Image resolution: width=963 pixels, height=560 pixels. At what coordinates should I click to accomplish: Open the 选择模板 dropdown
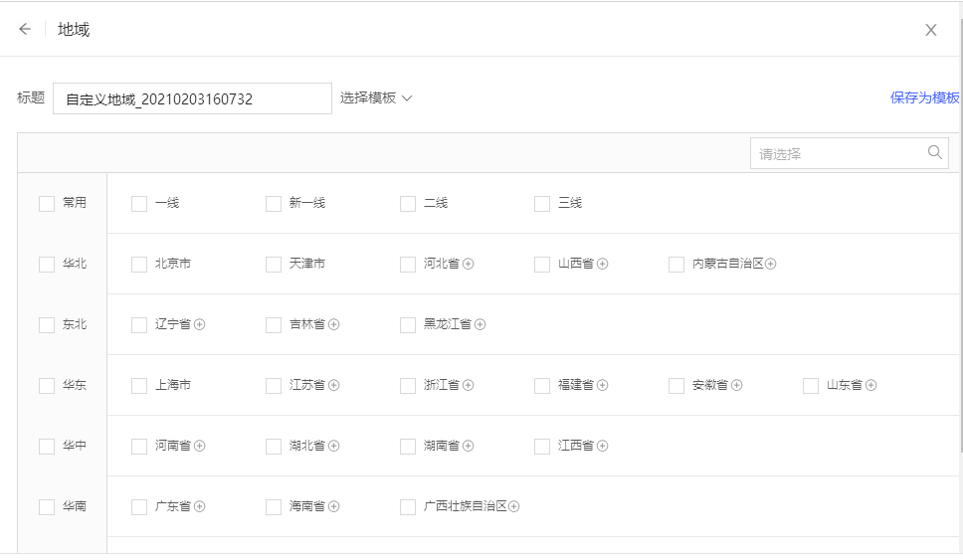[x=376, y=98]
